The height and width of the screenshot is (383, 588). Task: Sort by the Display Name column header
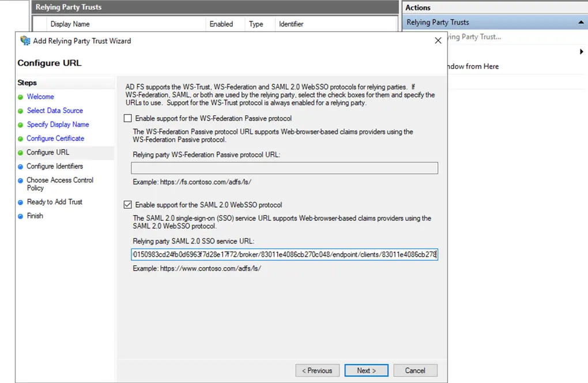[x=70, y=24]
